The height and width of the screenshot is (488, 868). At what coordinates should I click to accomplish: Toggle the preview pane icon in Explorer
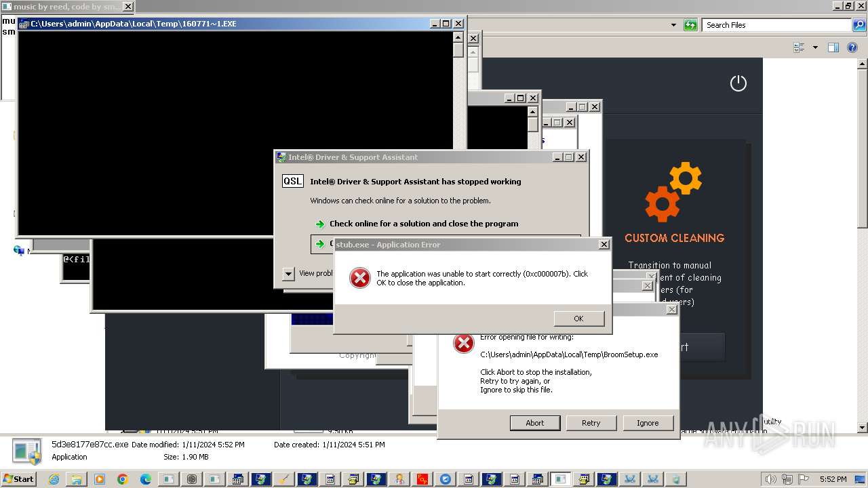pyautogui.click(x=833, y=47)
